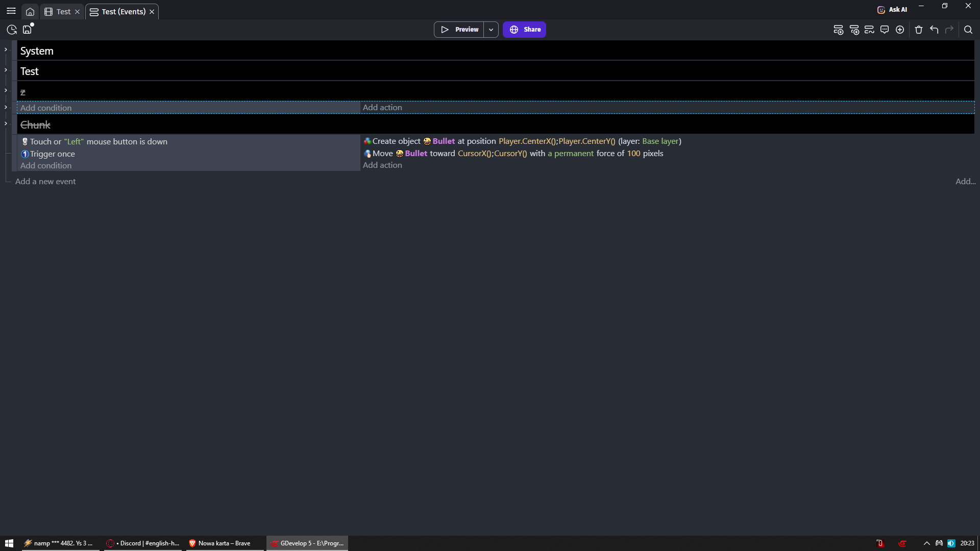The width and height of the screenshot is (980, 551).
Task: Click the Share button
Action: click(x=524, y=30)
